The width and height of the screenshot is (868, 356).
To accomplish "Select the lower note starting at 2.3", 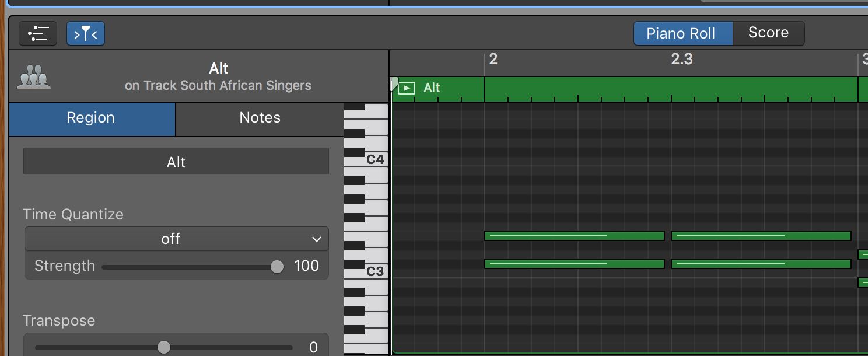I will 761,264.
